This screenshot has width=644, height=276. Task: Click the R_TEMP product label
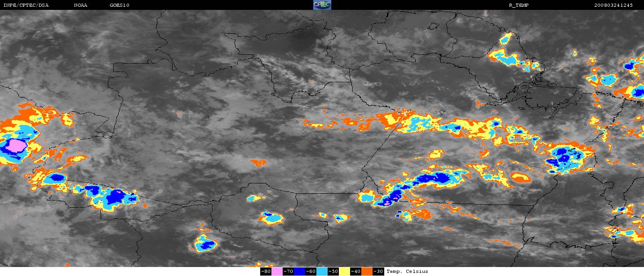click(518, 5)
